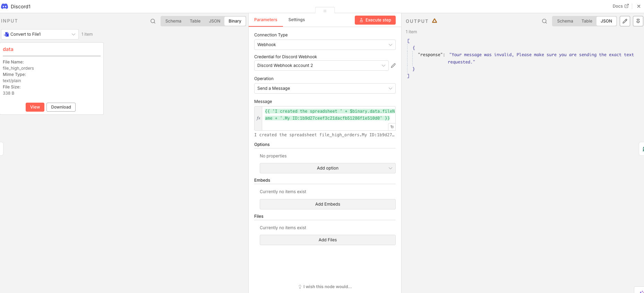Open the Docs link
Screen dimensions: 644x293
tap(620, 6)
